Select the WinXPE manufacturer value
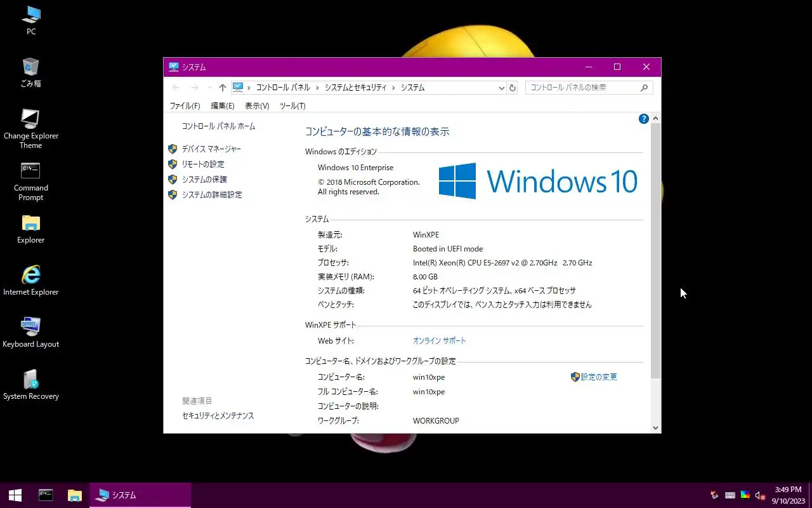812x508 pixels. point(426,235)
